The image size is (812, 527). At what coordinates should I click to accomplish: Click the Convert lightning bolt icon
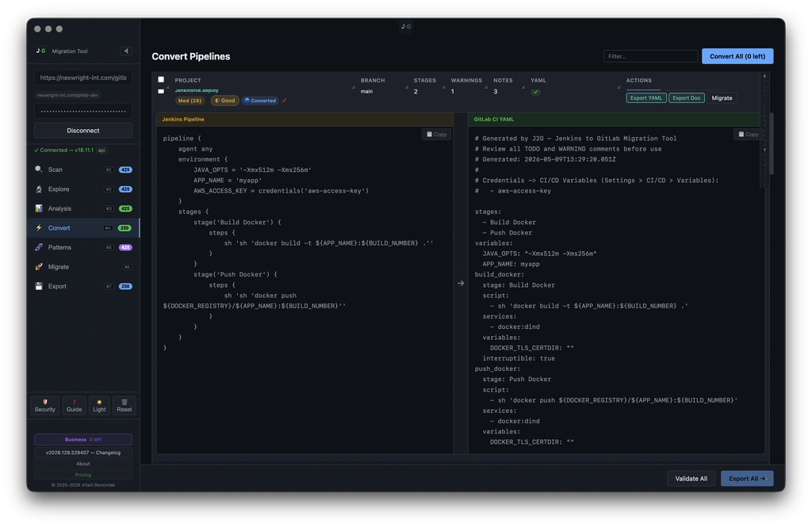coord(39,227)
